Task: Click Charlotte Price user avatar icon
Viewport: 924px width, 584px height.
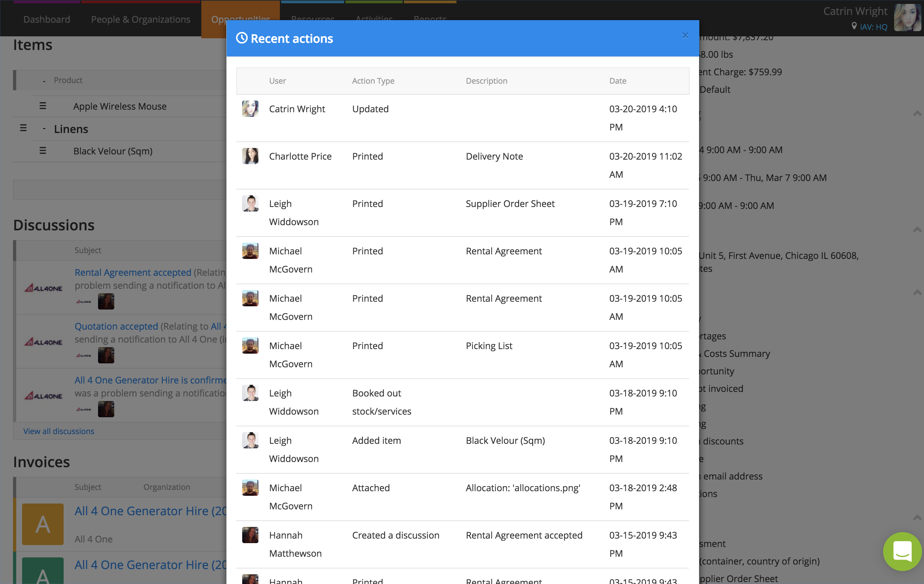Action: click(250, 155)
